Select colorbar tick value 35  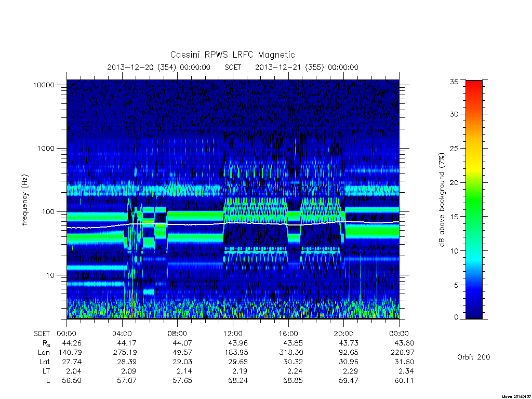[x=454, y=82]
